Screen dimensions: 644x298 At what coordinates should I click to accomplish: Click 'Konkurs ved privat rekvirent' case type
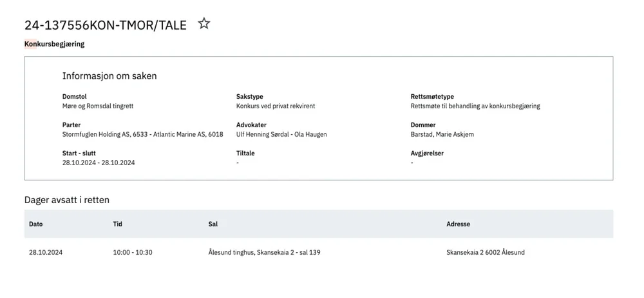coord(276,106)
